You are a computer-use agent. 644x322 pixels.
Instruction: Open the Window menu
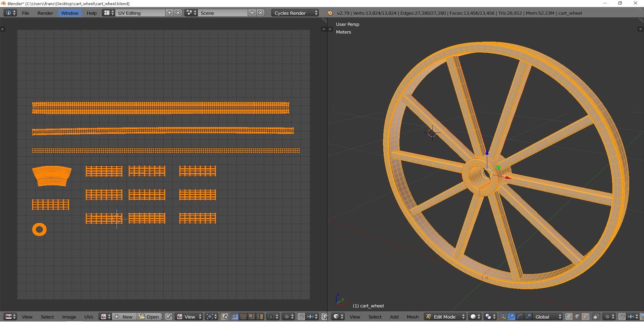coord(70,13)
